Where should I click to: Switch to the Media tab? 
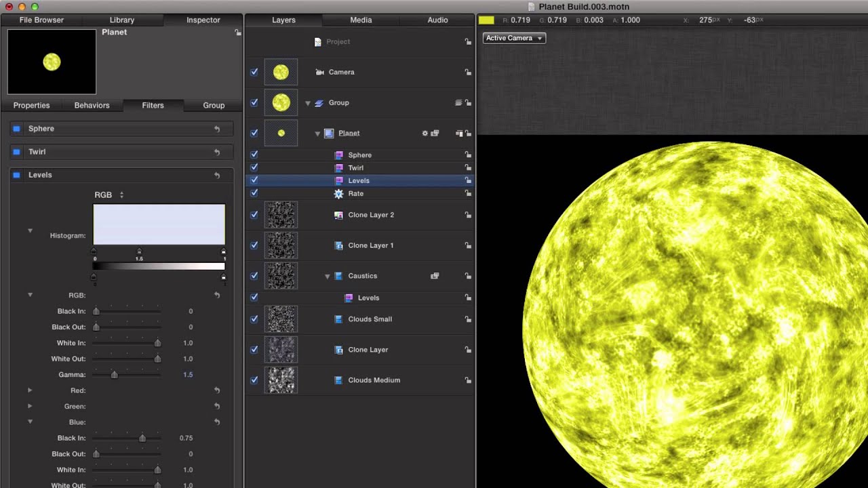tap(361, 20)
